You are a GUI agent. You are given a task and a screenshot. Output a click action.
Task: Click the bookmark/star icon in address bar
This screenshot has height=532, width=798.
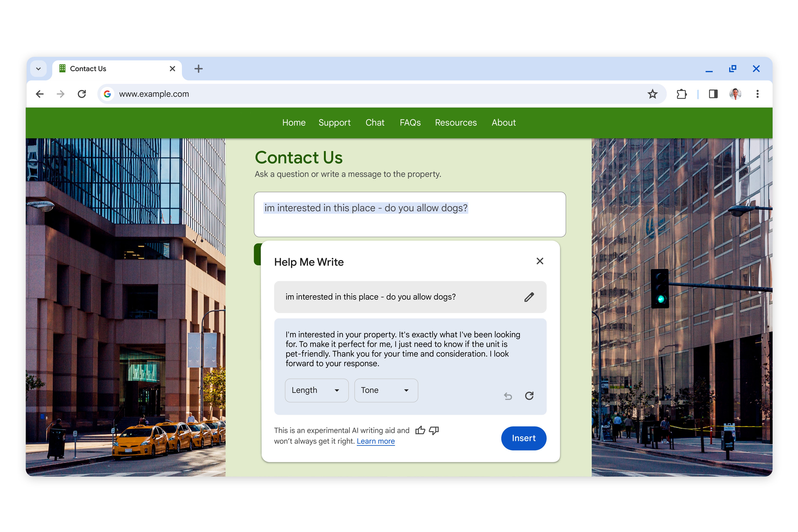tap(654, 94)
